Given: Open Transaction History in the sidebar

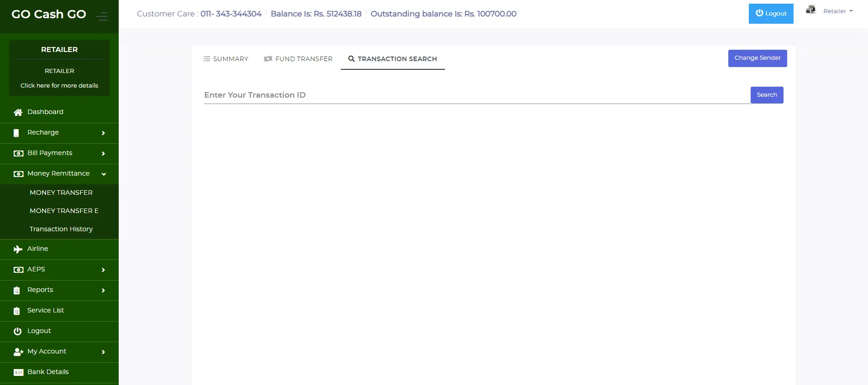Looking at the screenshot, I should click(x=61, y=229).
